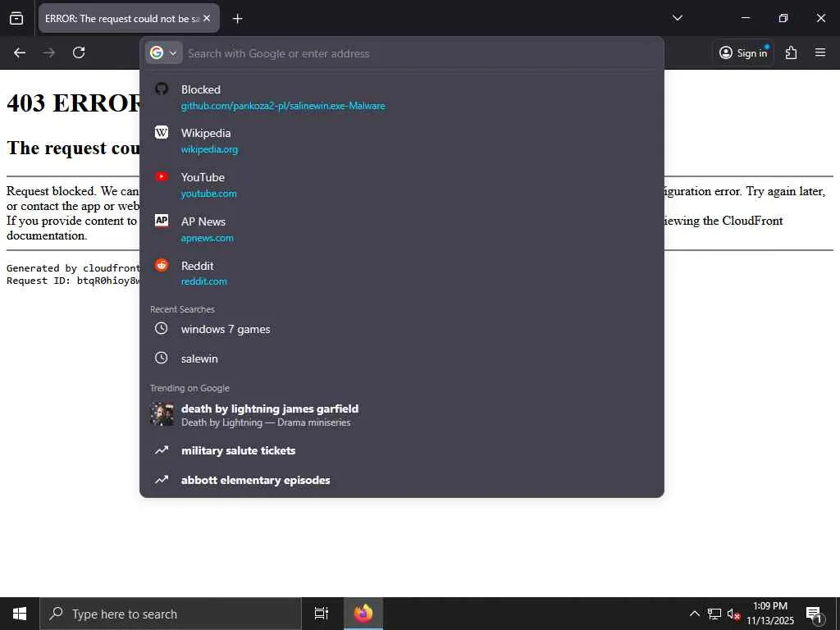The image size is (840, 630).
Task: Select trending military salute tickets
Action: point(402,450)
